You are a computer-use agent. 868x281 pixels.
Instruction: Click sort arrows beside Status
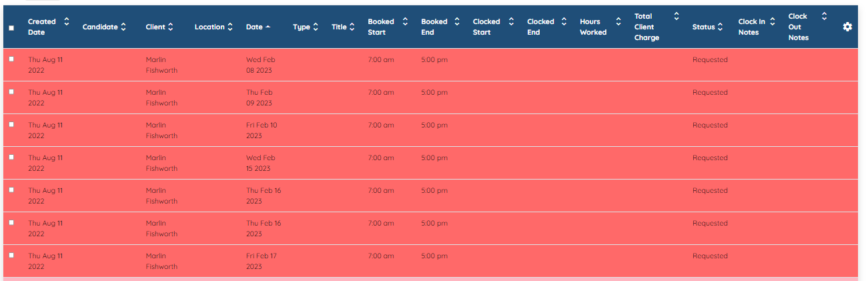coord(721,27)
